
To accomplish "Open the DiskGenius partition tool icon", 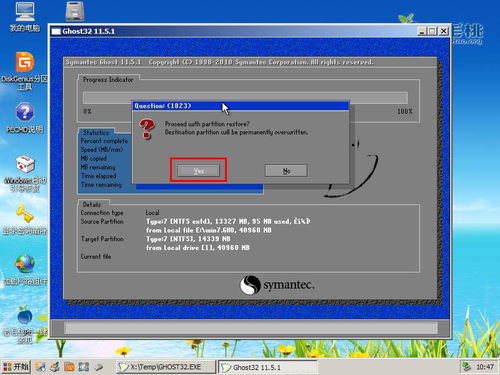I will click(25, 71).
